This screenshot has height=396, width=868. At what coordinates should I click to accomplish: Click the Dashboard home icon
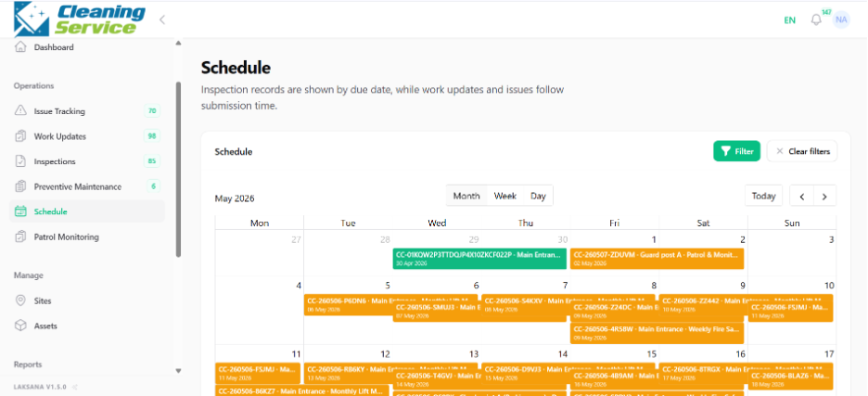(x=20, y=47)
